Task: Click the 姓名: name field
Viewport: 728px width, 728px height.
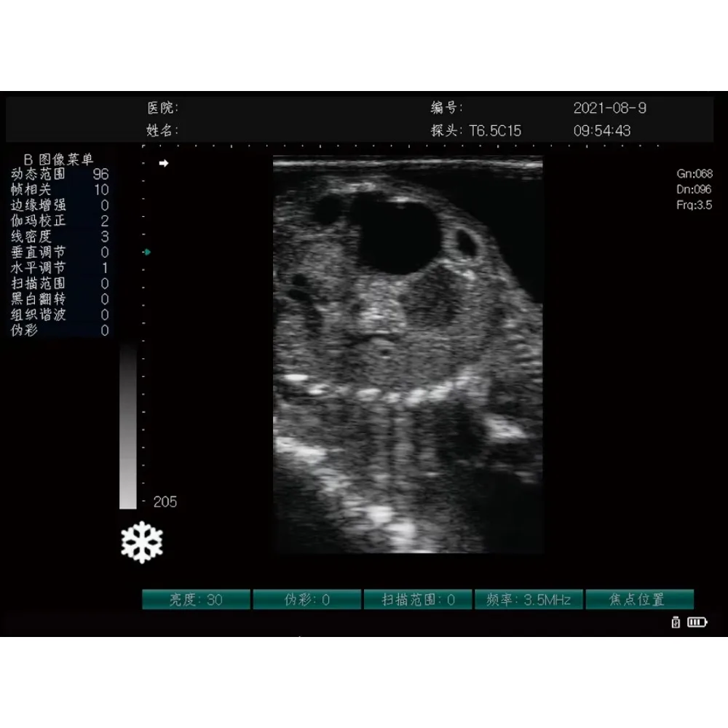Action: [x=162, y=130]
